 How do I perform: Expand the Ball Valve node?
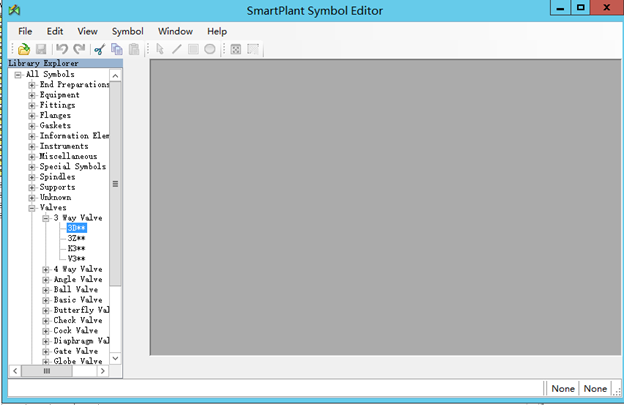(x=46, y=290)
